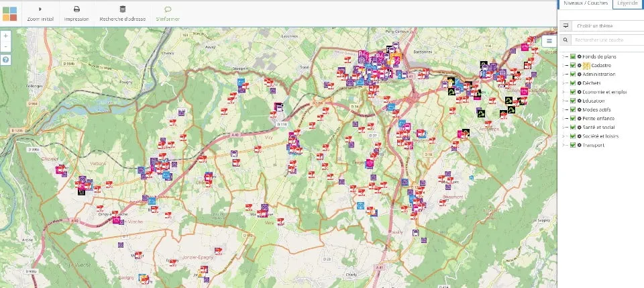Zoom in with the plus button
644x288 pixels.
tap(6, 36)
